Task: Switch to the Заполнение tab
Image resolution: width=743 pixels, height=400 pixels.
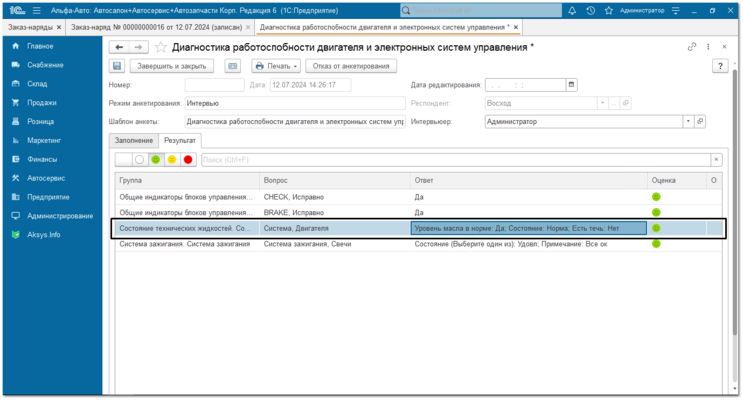Action: coord(134,140)
